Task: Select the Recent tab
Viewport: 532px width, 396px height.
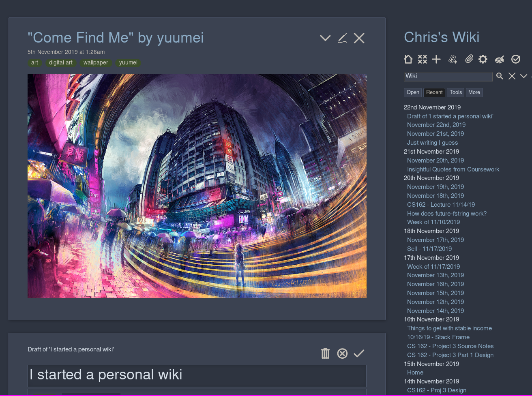Action: 434,92
